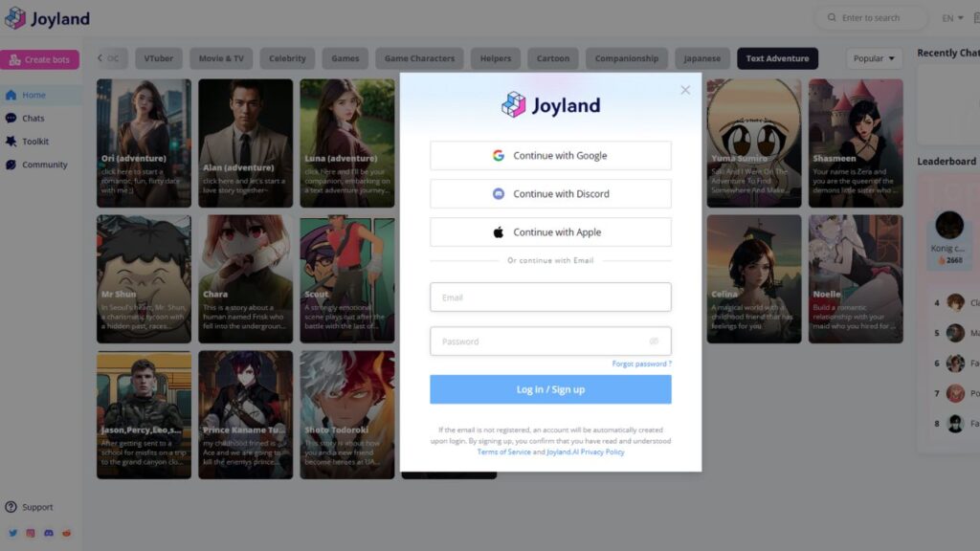This screenshot has width=980, height=551.
Task: Open the Ori (adventure) character card
Action: coord(144,143)
